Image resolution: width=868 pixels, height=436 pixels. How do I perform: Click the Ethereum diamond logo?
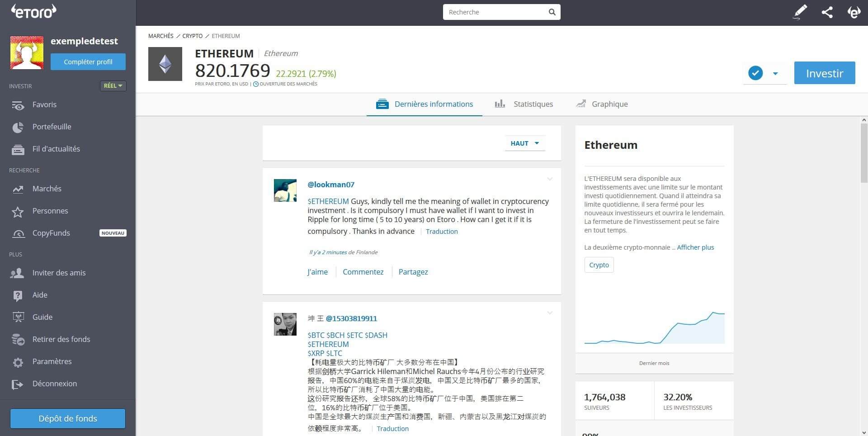(165, 64)
